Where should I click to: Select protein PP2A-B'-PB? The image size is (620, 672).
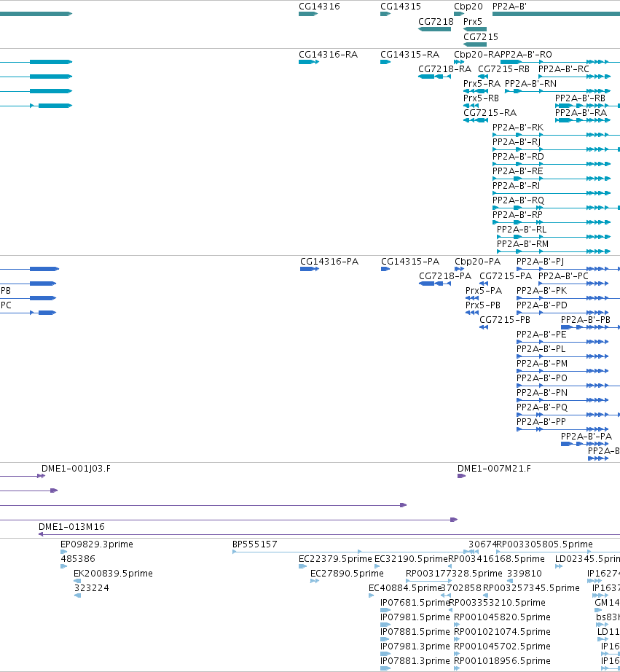click(586, 320)
